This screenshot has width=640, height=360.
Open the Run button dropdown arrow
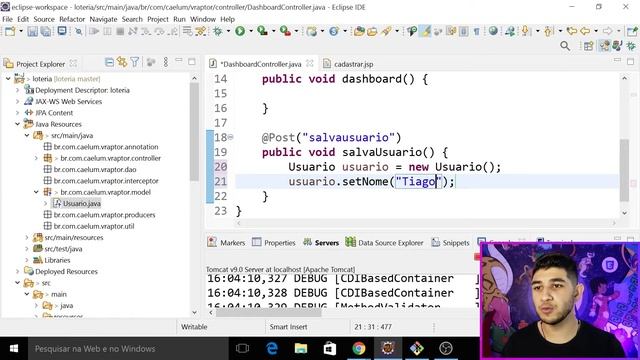point(251,31)
